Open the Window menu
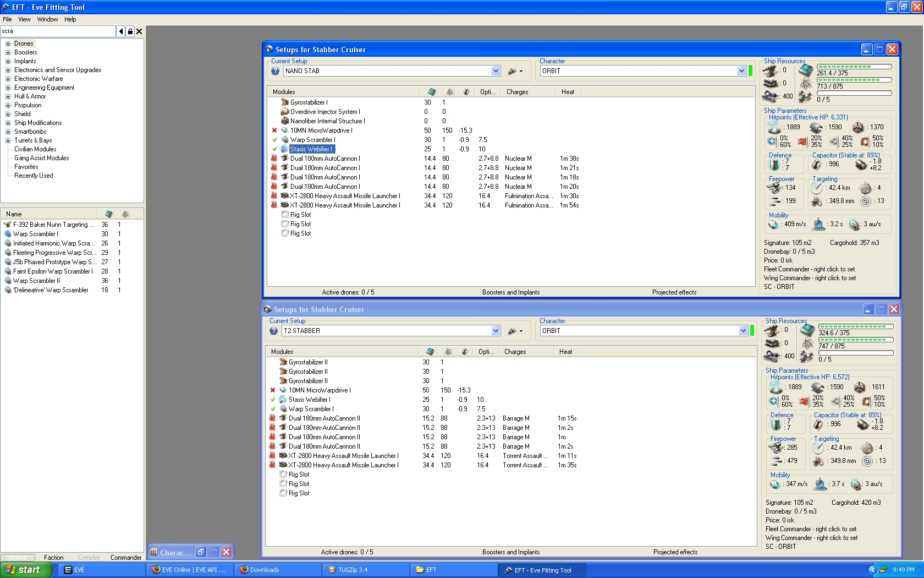This screenshot has height=578, width=924. point(47,19)
